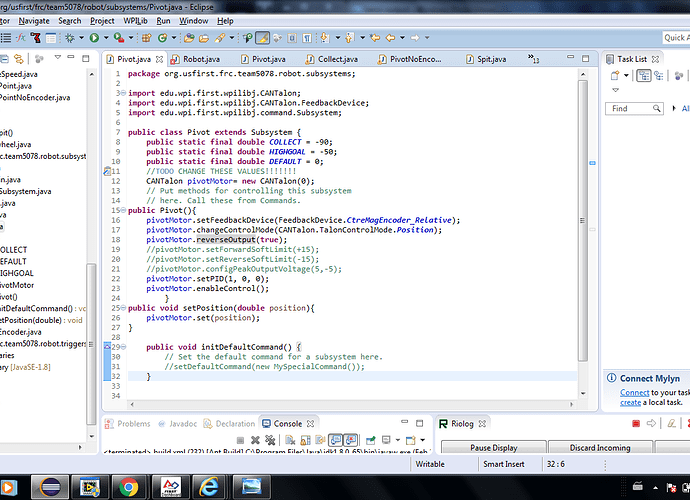Click the green Run button
This screenshot has width=690, height=500.
pos(94,38)
